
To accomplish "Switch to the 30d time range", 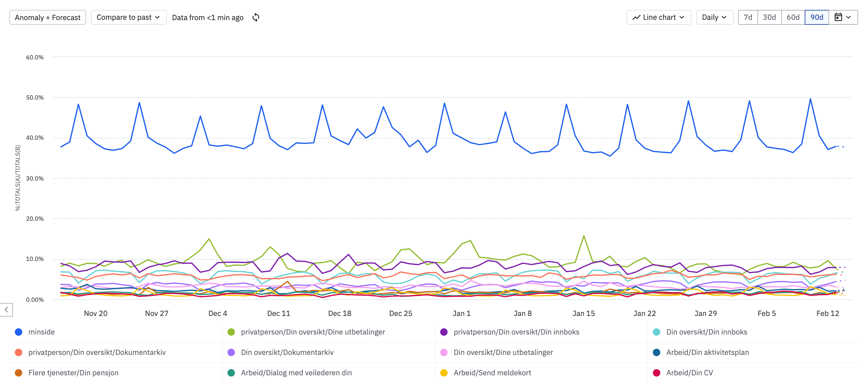I will (x=769, y=17).
